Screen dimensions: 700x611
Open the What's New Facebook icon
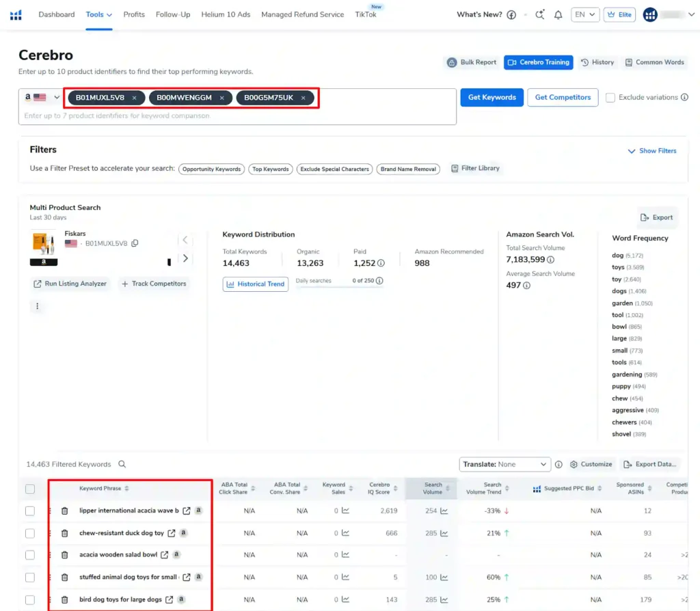point(511,15)
